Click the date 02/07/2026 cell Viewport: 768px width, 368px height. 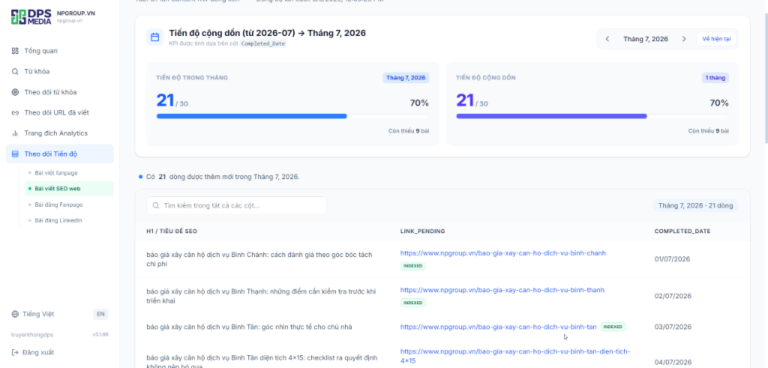pyautogui.click(x=672, y=296)
